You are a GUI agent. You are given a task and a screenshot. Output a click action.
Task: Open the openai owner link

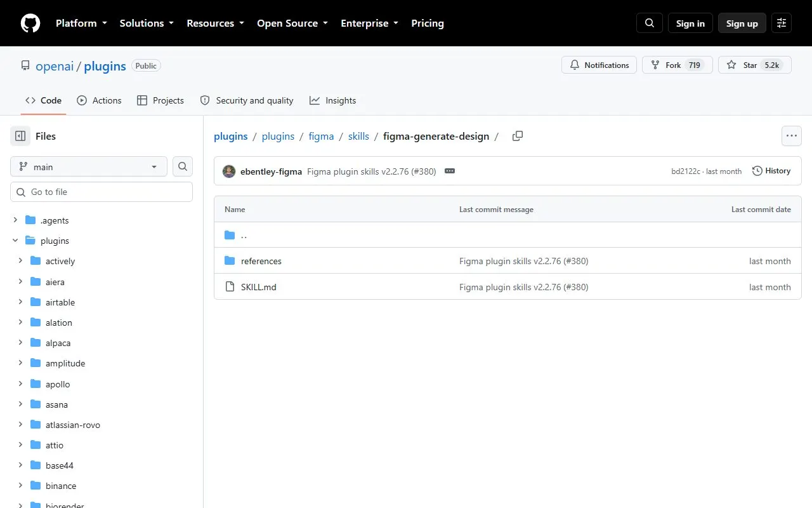click(x=55, y=66)
